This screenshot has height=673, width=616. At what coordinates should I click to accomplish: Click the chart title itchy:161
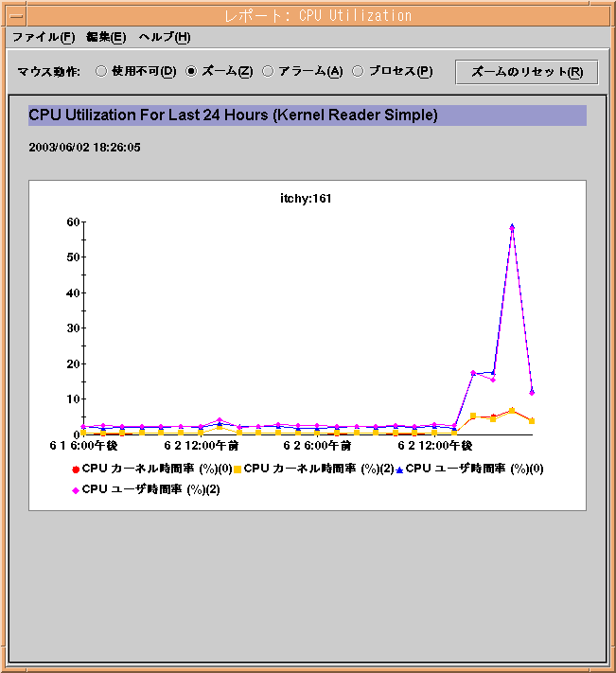pos(306,198)
